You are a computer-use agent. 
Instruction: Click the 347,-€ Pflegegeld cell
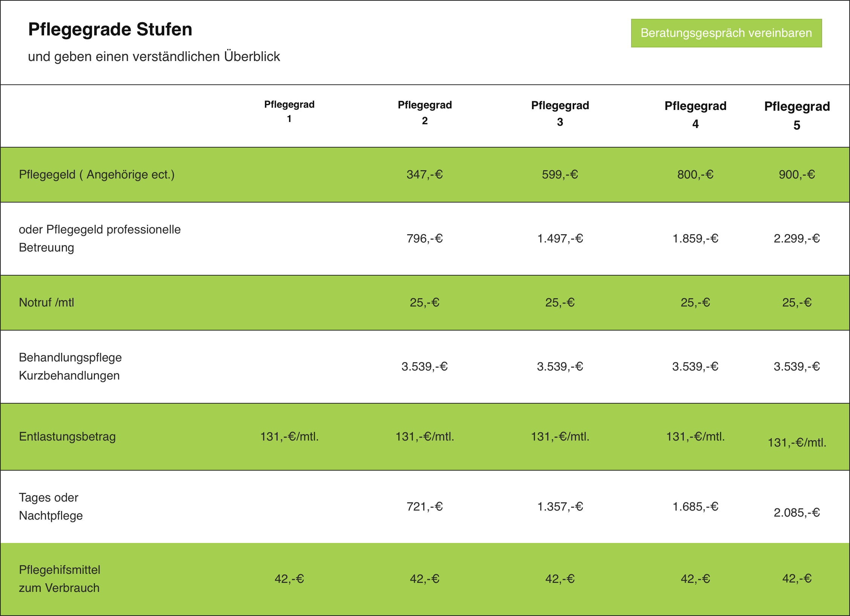point(425,175)
